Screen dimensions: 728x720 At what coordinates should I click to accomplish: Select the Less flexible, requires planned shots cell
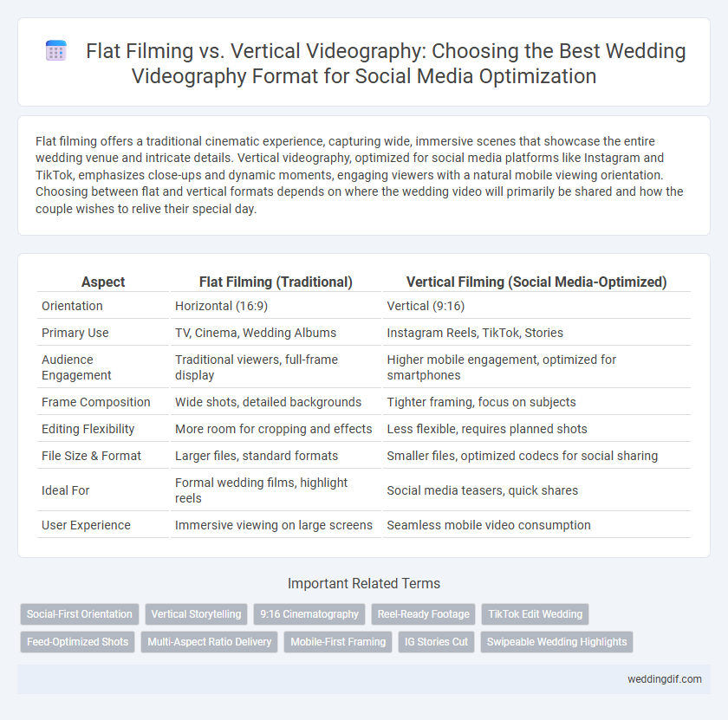tap(536, 429)
